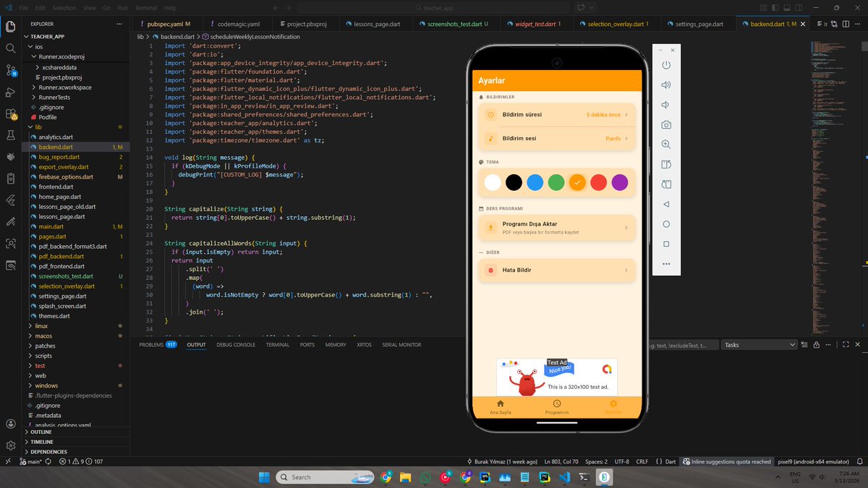Expand the OUTLINE section
The image size is (868, 488).
coord(76,432)
